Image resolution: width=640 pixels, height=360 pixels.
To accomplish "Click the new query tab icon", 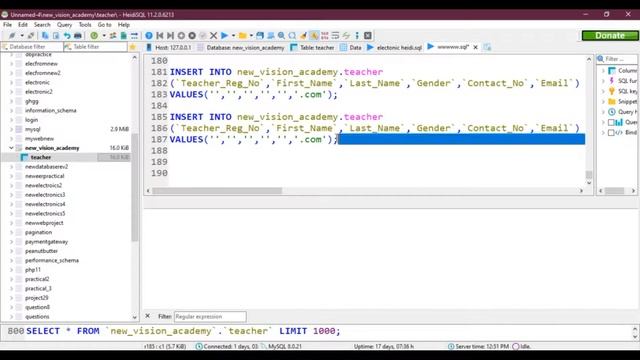I will pyautogui.click(x=487, y=47).
